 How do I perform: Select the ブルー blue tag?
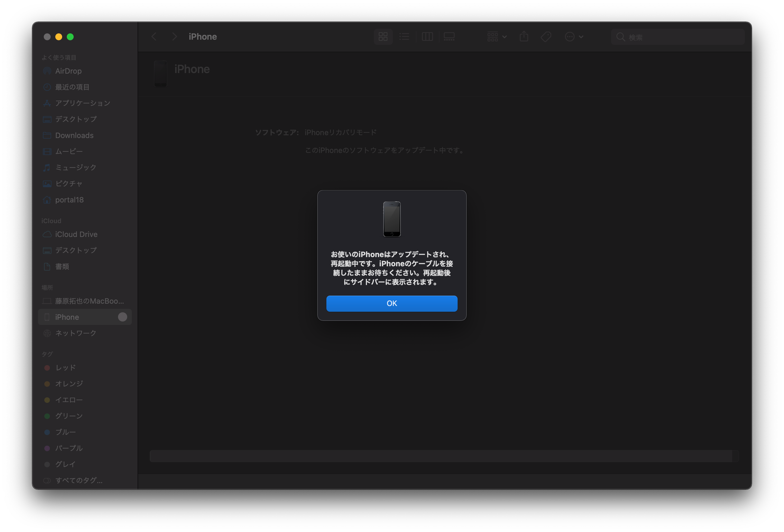65,432
